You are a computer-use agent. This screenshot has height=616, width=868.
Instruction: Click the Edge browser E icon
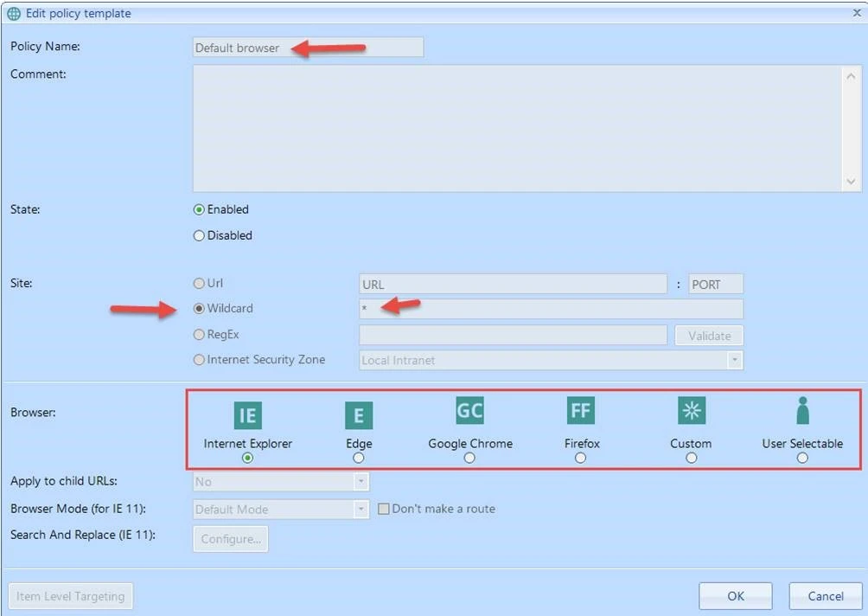(x=359, y=415)
